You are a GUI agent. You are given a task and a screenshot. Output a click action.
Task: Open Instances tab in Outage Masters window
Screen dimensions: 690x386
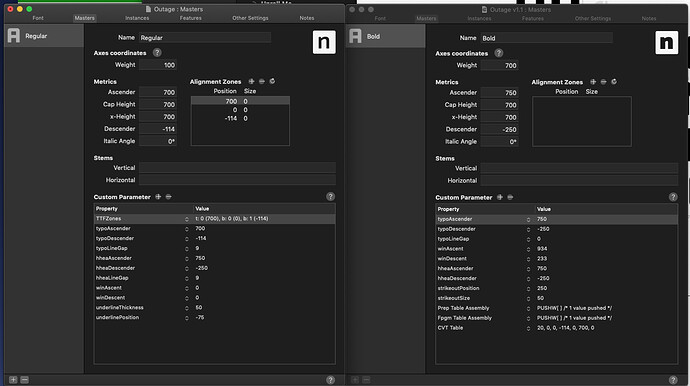(137, 18)
